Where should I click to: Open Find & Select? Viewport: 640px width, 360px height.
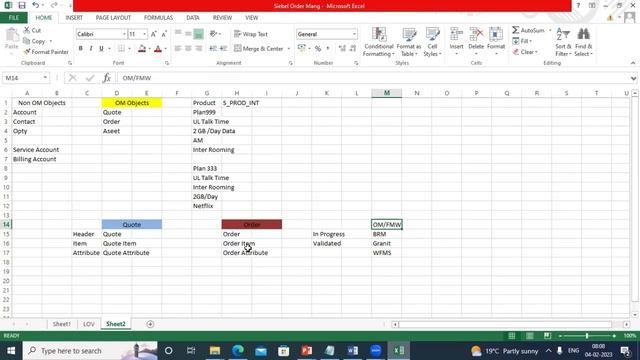tap(583, 42)
